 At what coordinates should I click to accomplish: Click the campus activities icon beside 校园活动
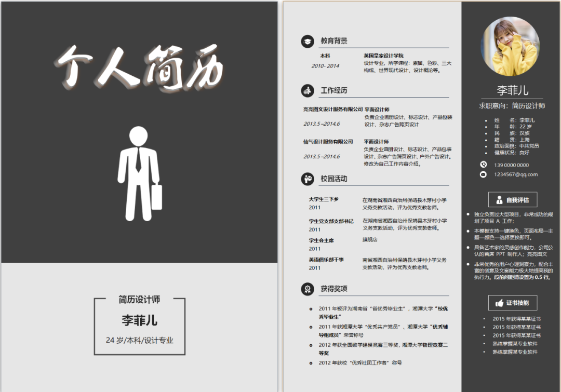point(308,179)
